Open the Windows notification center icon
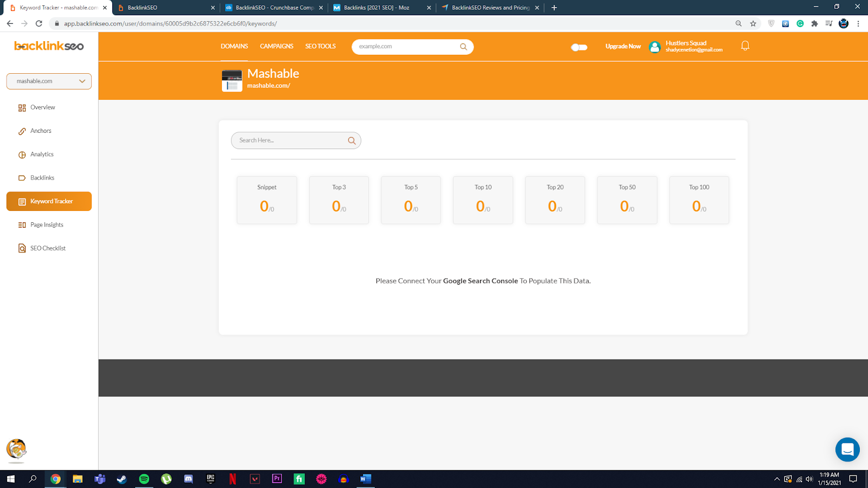The width and height of the screenshot is (868, 488). coord(853,479)
